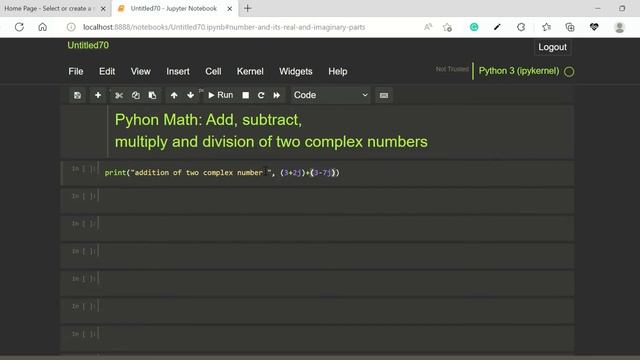The image size is (640, 360).
Task: Open the Code cell type dropdown
Action: pyautogui.click(x=330, y=95)
